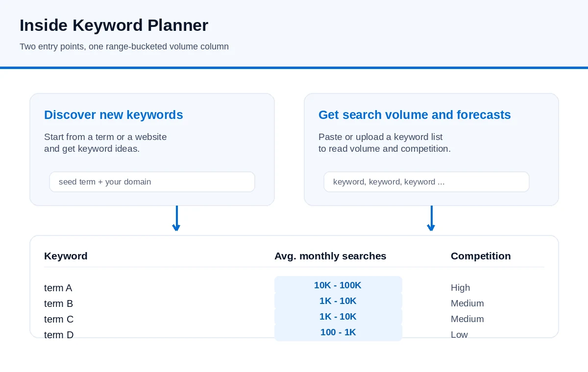Select the term B keyword row

point(294,303)
